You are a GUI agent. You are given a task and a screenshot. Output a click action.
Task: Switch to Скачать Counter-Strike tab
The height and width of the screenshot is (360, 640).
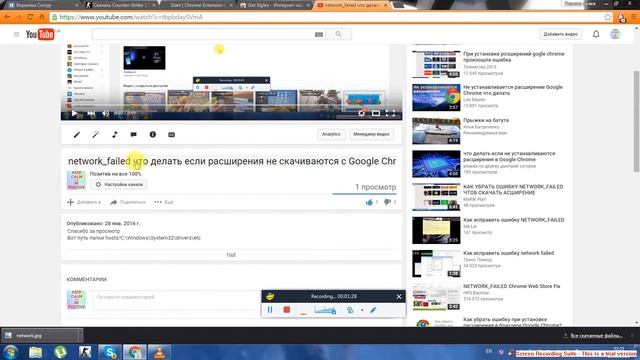coord(120,5)
